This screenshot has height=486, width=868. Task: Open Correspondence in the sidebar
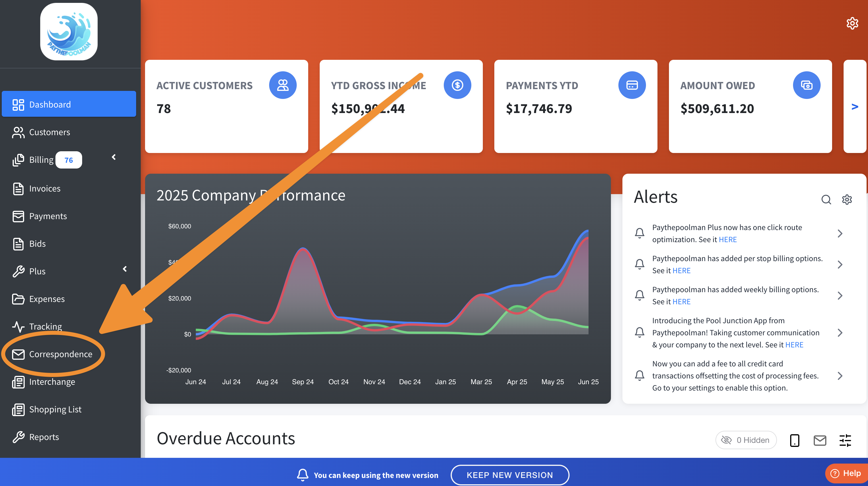click(60, 354)
